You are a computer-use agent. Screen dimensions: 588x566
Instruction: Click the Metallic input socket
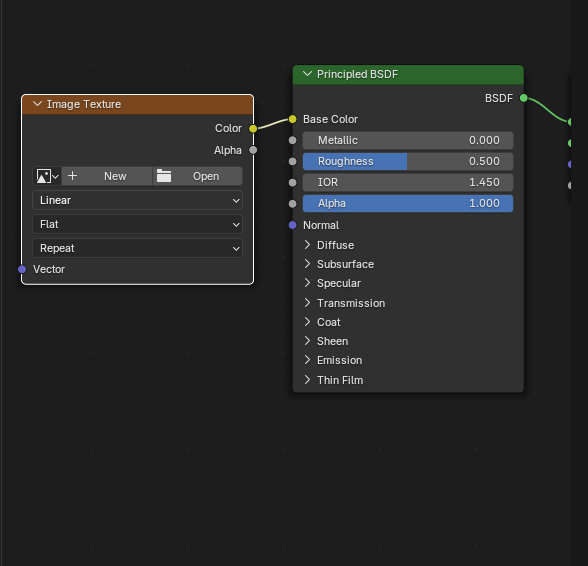pos(292,140)
